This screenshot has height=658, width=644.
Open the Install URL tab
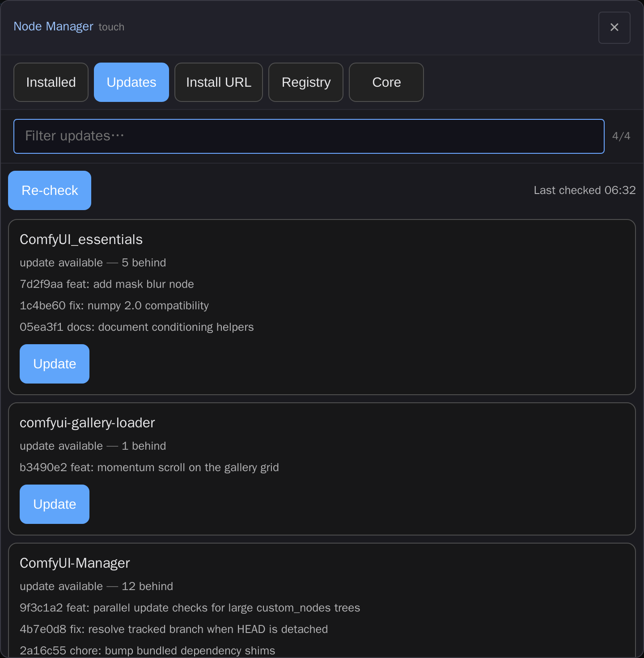219,82
